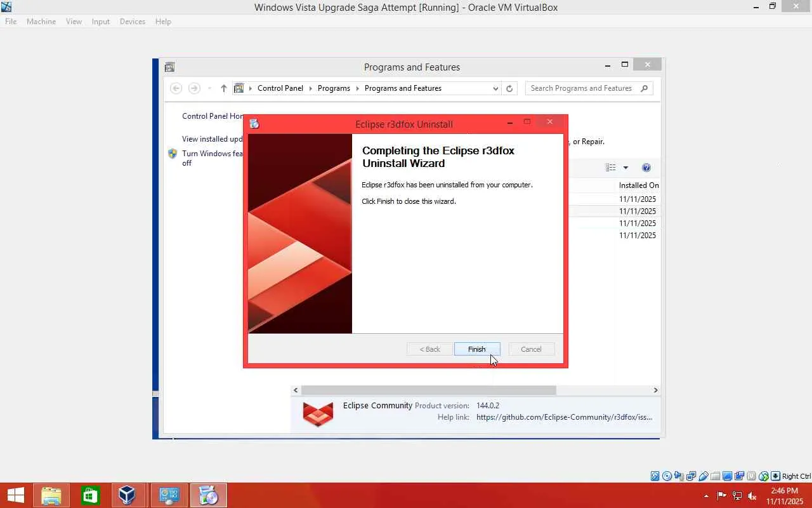
Task: Go up one level in Control Panel
Action: (x=223, y=88)
